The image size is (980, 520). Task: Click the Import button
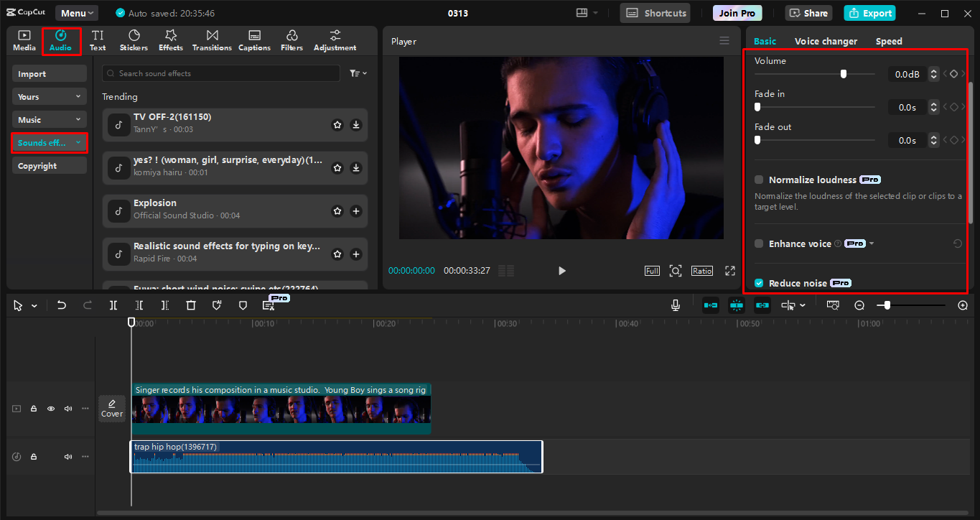tap(49, 74)
